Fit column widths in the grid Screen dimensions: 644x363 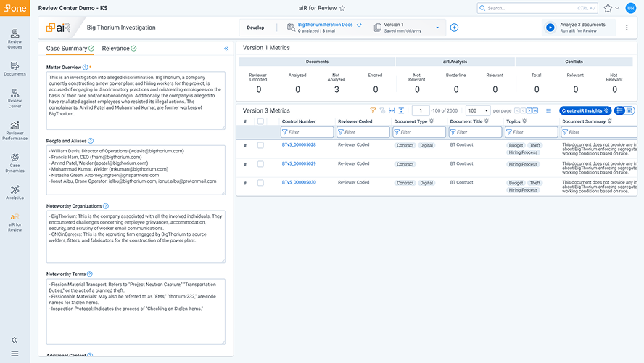pos(392,110)
